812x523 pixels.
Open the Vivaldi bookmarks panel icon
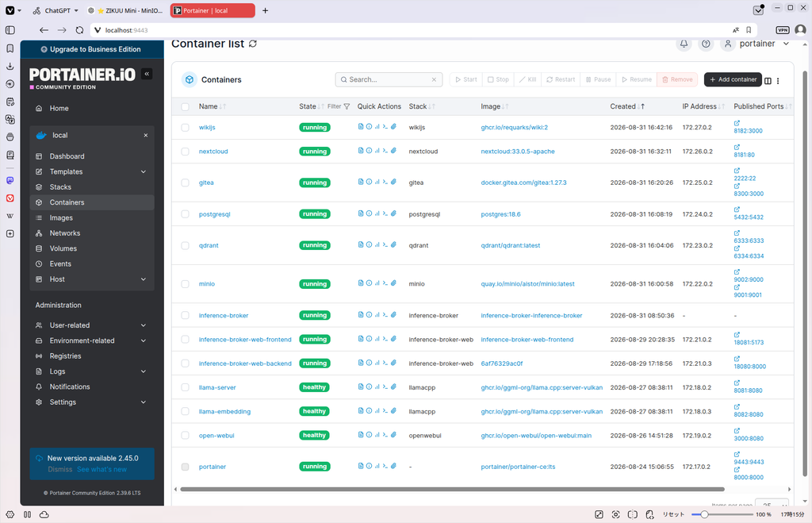coord(10,48)
